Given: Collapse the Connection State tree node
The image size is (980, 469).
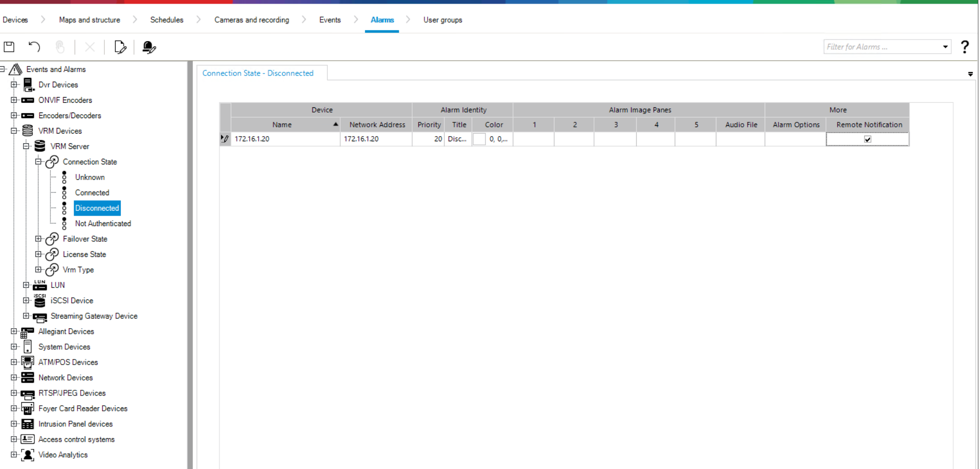Looking at the screenshot, I should (x=39, y=162).
